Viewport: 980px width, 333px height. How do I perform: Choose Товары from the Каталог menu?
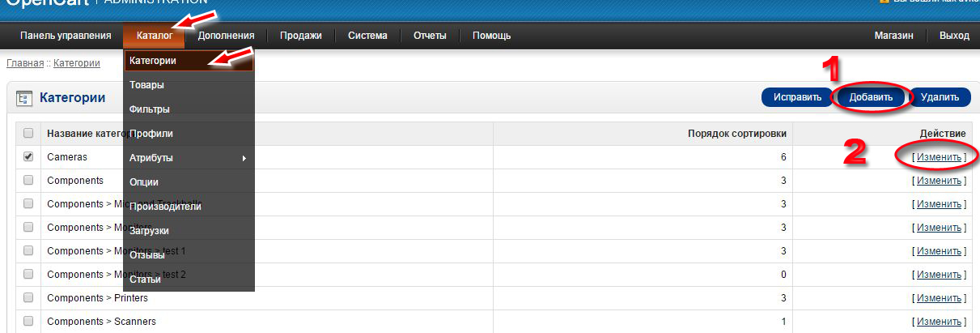[146, 85]
